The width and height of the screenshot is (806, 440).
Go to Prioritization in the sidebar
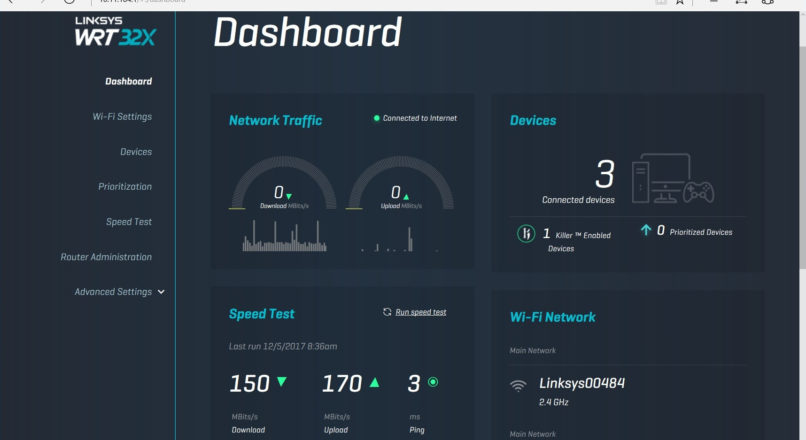(x=125, y=187)
